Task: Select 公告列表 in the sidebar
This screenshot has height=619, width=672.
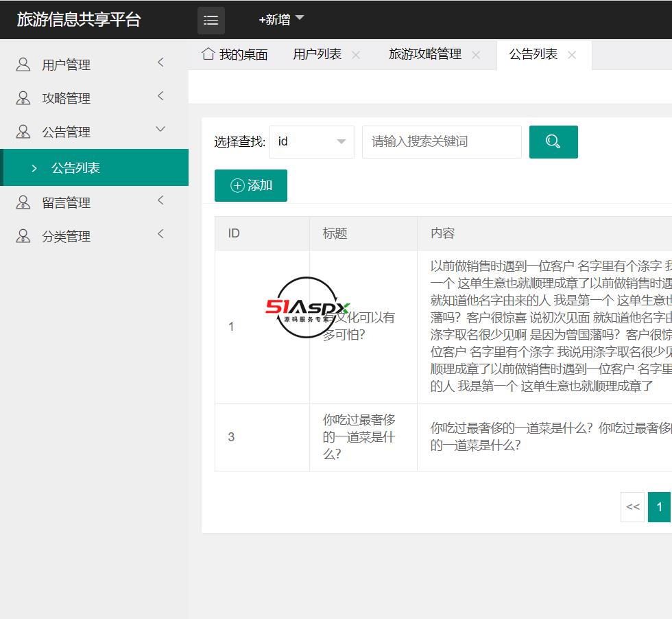Action: coord(75,167)
